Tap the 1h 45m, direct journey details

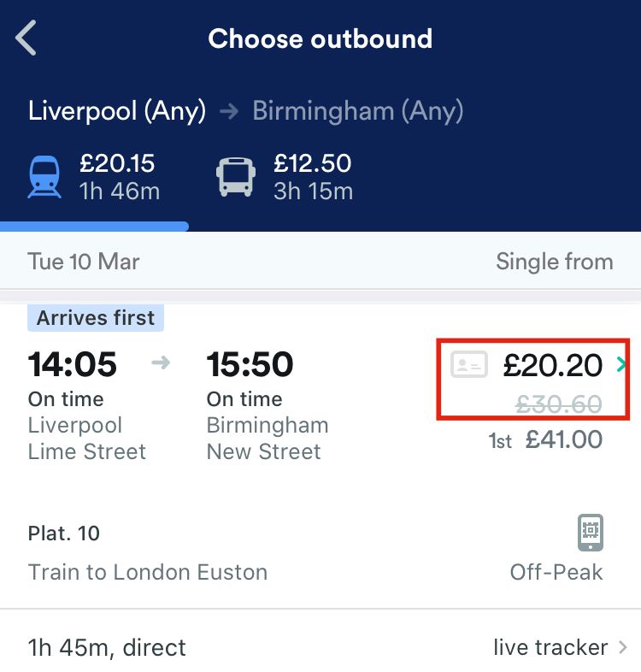(107, 648)
